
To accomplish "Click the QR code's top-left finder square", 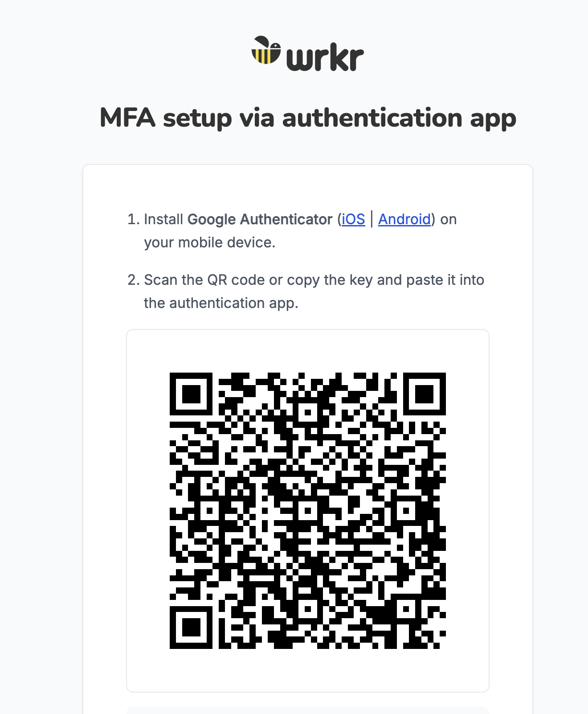I will pyautogui.click(x=191, y=394).
